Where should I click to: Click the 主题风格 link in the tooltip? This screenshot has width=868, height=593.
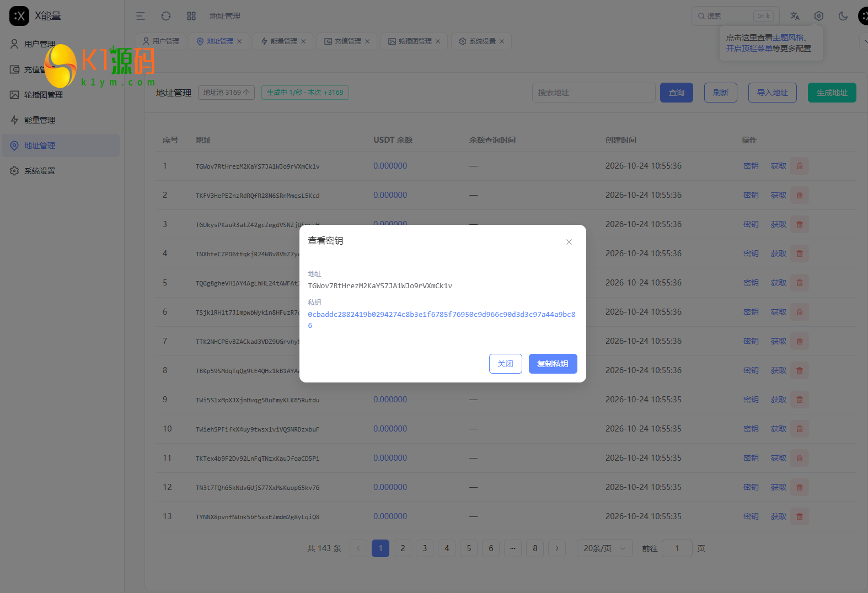point(788,37)
